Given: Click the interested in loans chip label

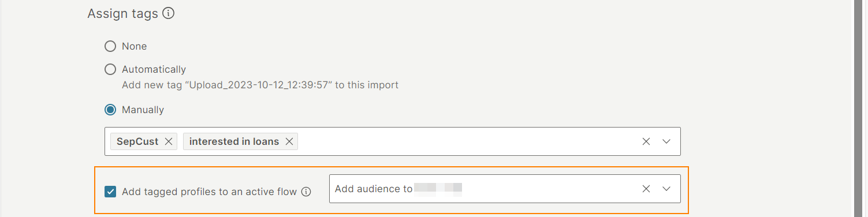Looking at the screenshot, I should click(x=234, y=141).
